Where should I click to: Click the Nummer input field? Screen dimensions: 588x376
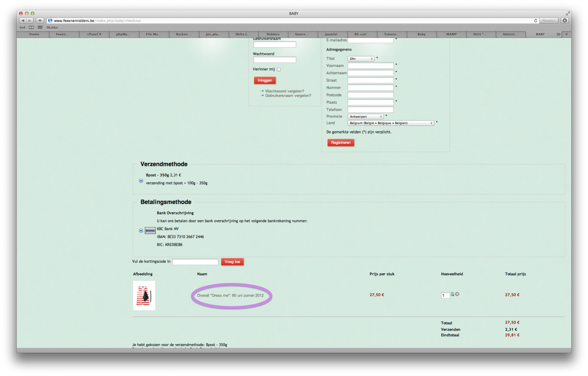pyautogui.click(x=370, y=88)
